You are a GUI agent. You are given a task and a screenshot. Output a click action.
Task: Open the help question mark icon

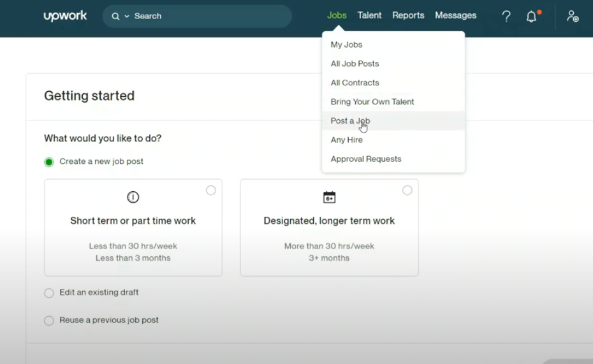(506, 16)
